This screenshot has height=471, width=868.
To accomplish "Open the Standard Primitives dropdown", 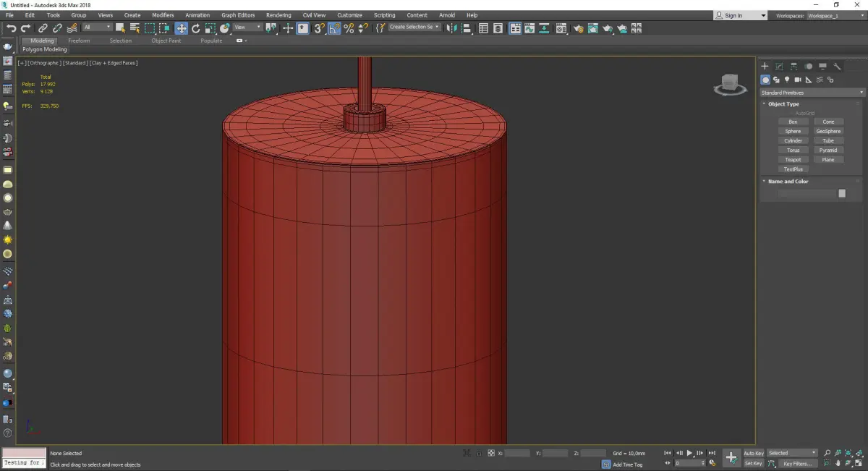I will 812,93.
